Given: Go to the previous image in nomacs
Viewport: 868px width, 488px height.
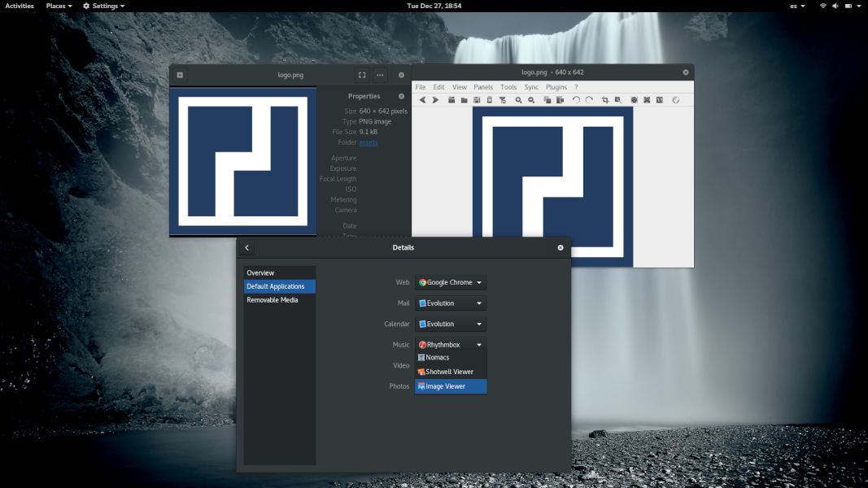Looking at the screenshot, I should tap(422, 99).
